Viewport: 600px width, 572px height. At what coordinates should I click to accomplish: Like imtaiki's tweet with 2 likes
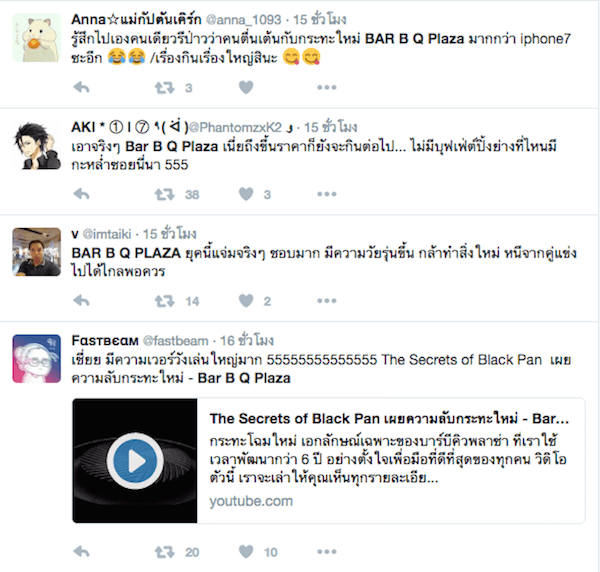pyautogui.click(x=246, y=301)
